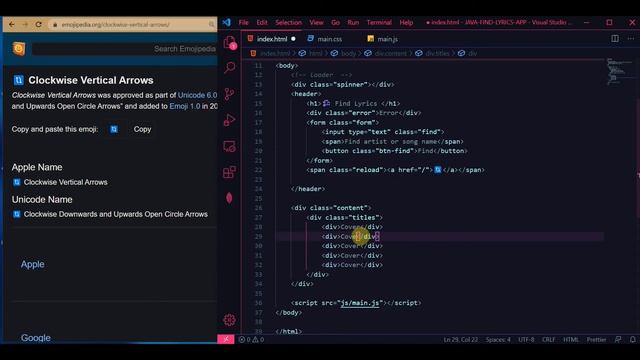Click the js/main.js script path
Screen dimensions: 640x360
[360, 303]
